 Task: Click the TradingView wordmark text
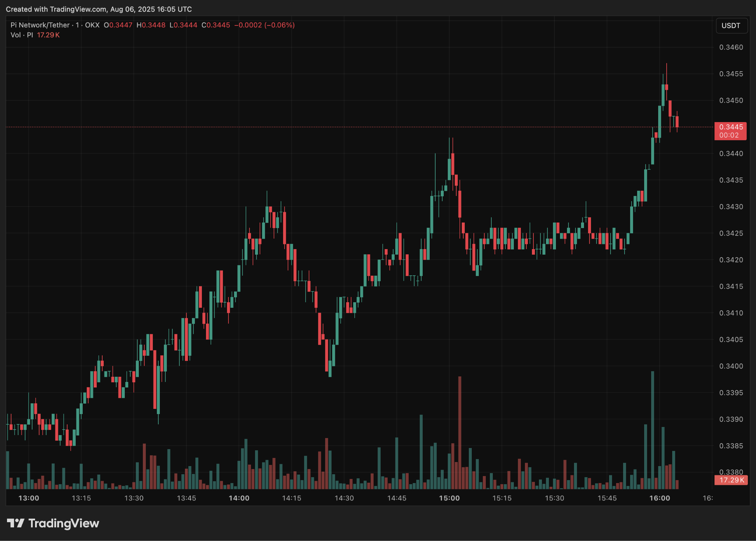pos(64,523)
